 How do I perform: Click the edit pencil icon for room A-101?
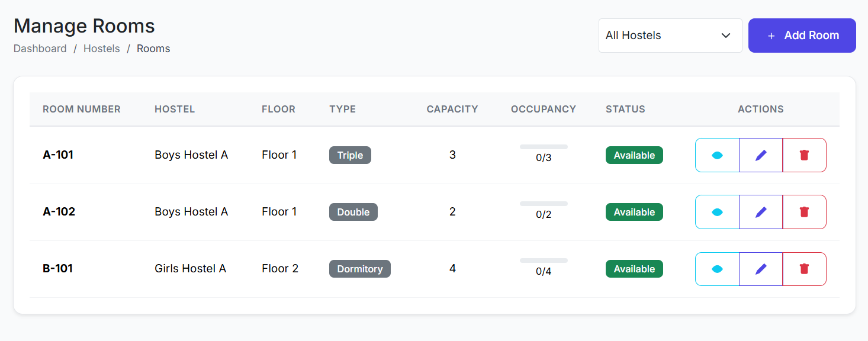[761, 155]
